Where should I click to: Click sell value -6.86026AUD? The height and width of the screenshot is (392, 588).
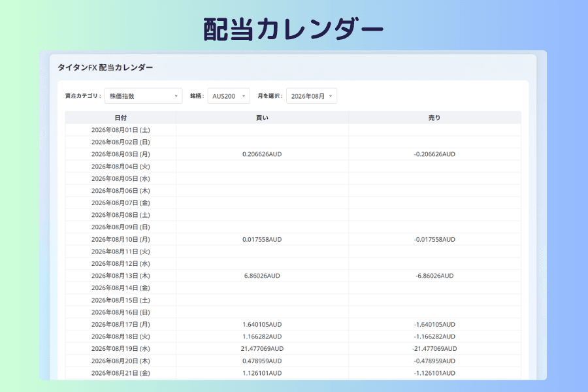(434, 276)
